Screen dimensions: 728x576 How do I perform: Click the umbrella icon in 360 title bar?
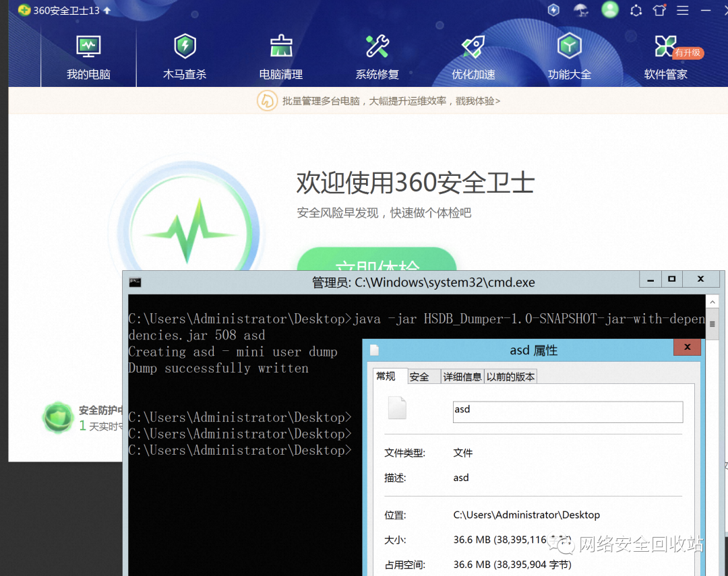point(581,9)
